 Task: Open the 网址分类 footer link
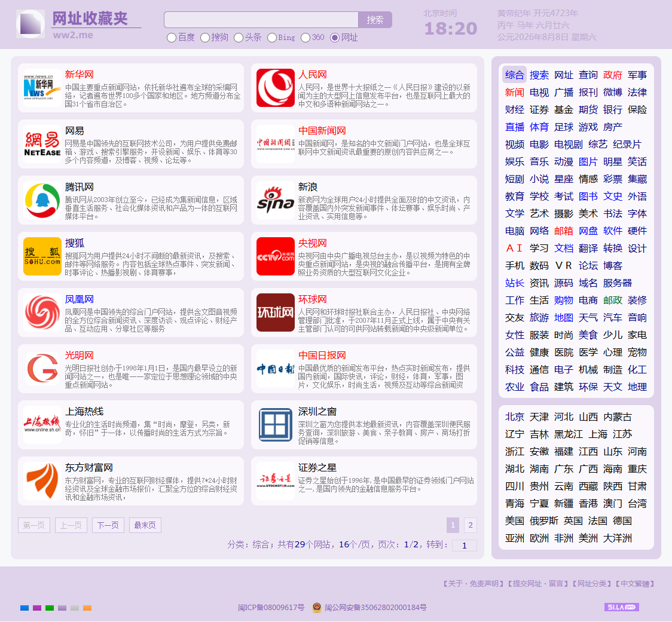(592, 583)
